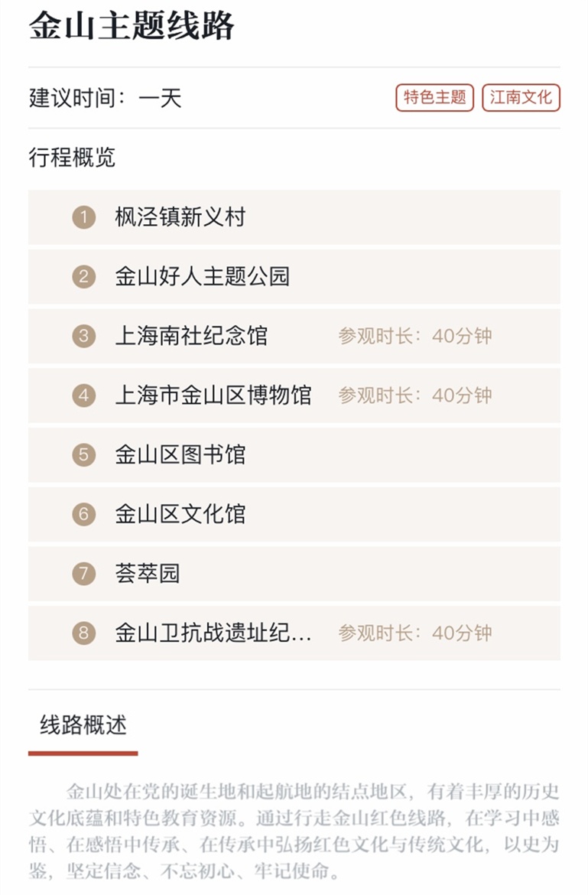
Task: Click the number 1 stop badge
Action: point(84,217)
